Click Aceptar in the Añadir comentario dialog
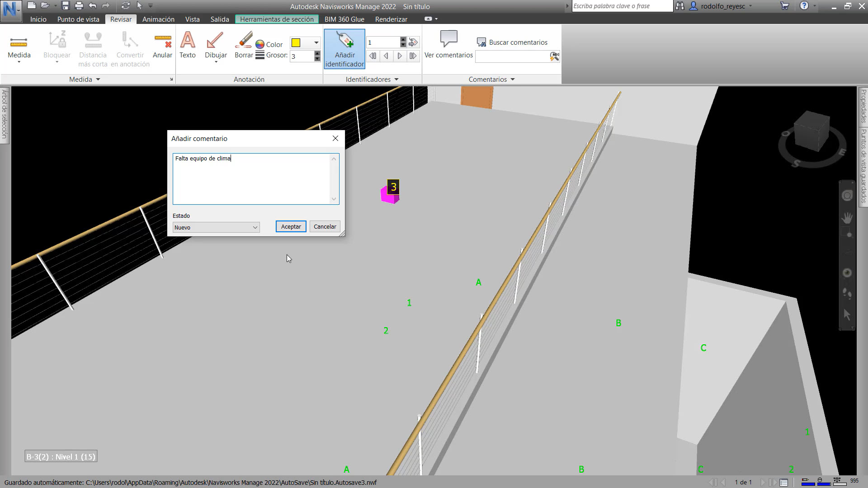The image size is (868, 488). coord(291,226)
